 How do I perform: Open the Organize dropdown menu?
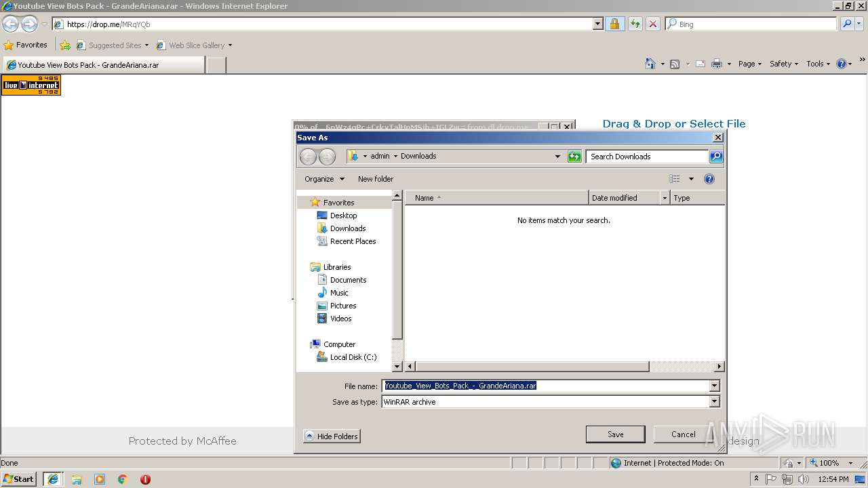[324, 179]
